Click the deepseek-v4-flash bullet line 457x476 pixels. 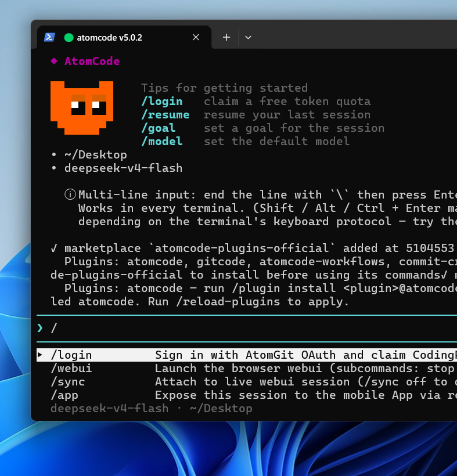pyautogui.click(x=117, y=168)
